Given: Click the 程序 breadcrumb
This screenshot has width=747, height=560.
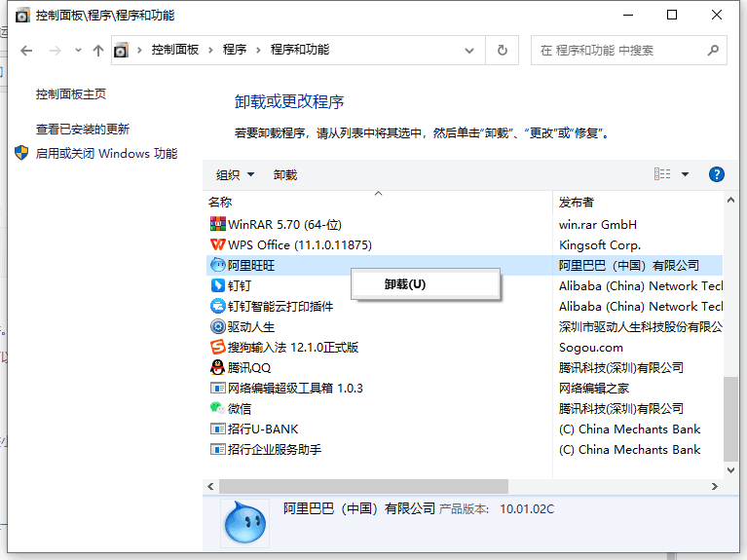Looking at the screenshot, I should point(235,50).
